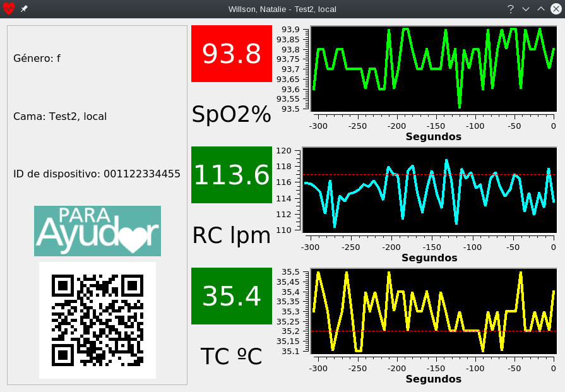The image size is (565, 392).
Task: Click the Para Ayudar logo
Action: (97, 231)
